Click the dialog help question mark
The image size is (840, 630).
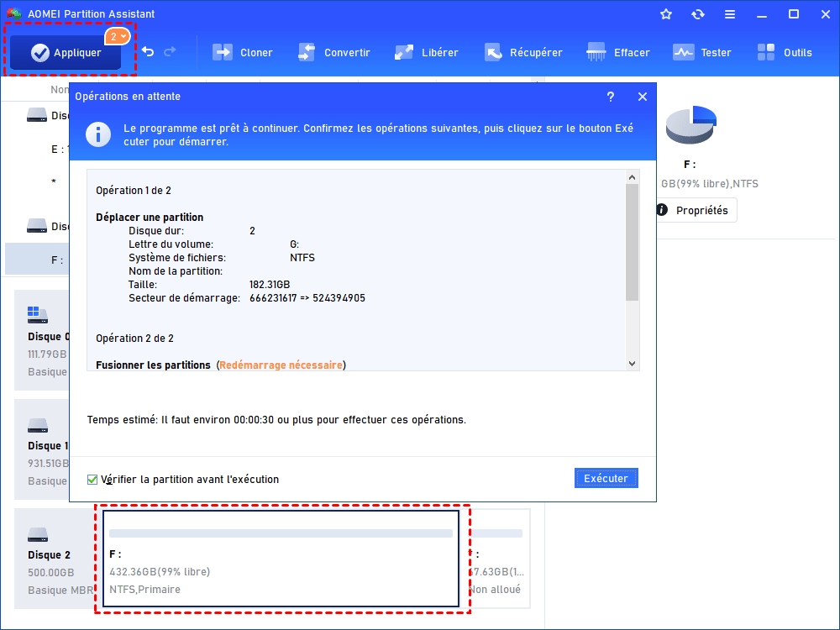tap(611, 97)
